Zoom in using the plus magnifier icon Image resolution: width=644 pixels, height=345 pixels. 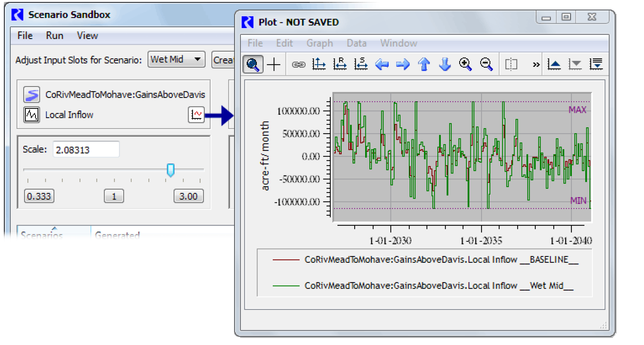[466, 64]
